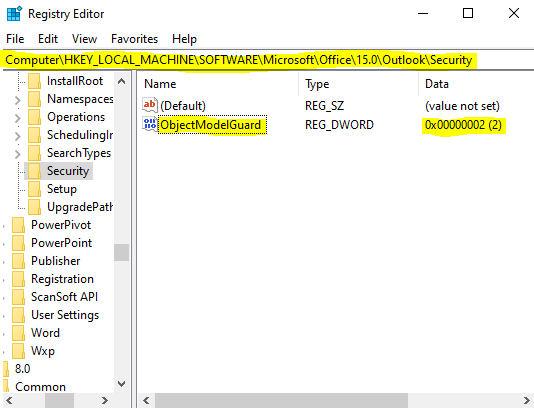Open the Help menu

[x=184, y=39]
